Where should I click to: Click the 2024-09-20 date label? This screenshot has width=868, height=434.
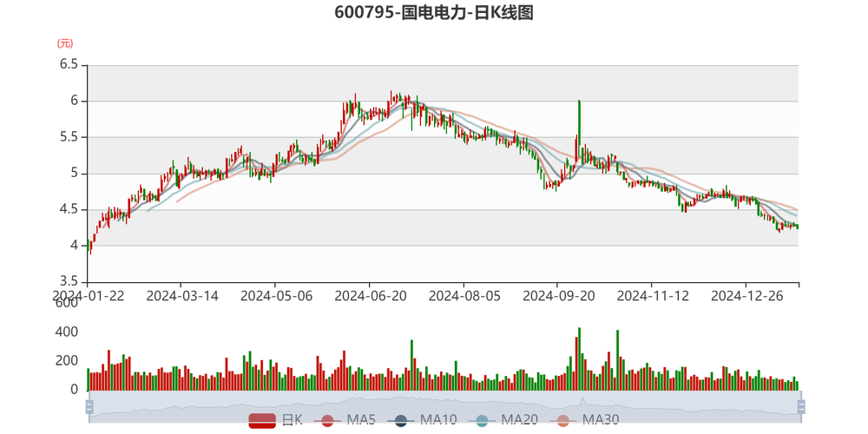(x=559, y=296)
